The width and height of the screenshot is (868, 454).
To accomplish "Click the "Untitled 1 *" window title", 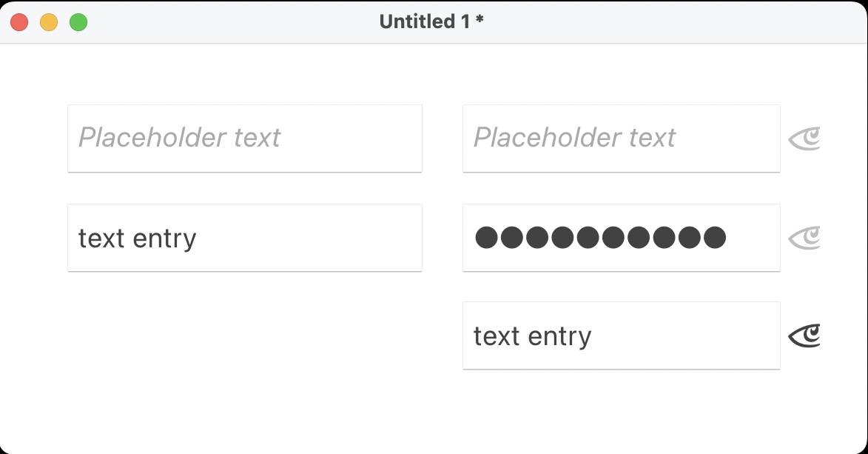I will click(431, 22).
